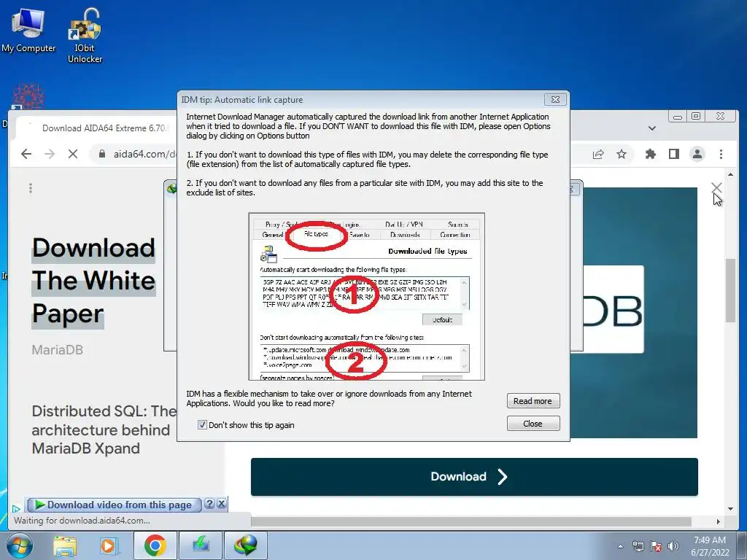
Task: Bookmark this page with the star
Action: coord(622,154)
